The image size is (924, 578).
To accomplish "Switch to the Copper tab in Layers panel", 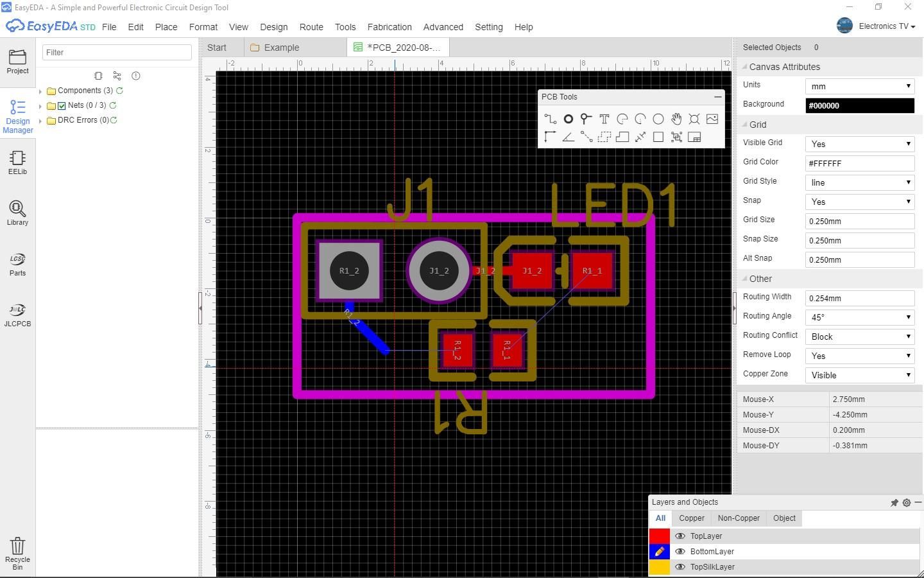I will (x=691, y=518).
